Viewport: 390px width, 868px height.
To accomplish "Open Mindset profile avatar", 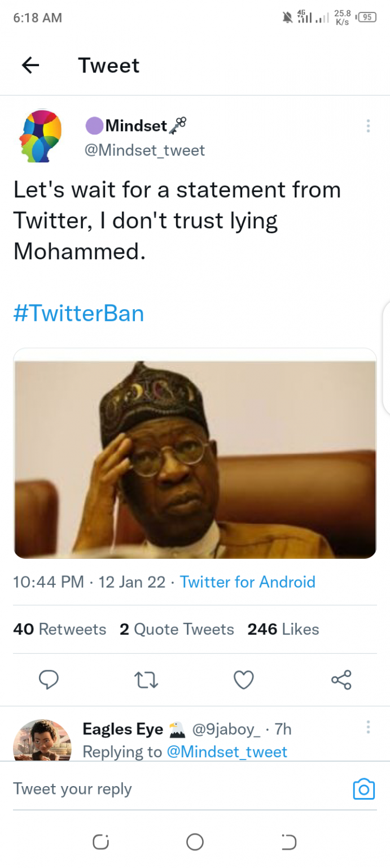I will 40,137.
